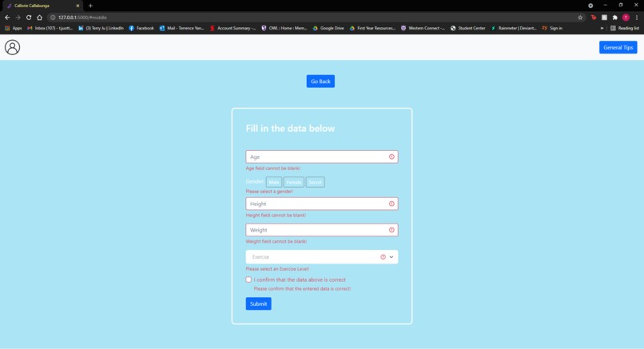Go back using the browser back arrow
The image size is (644, 349).
(7, 18)
